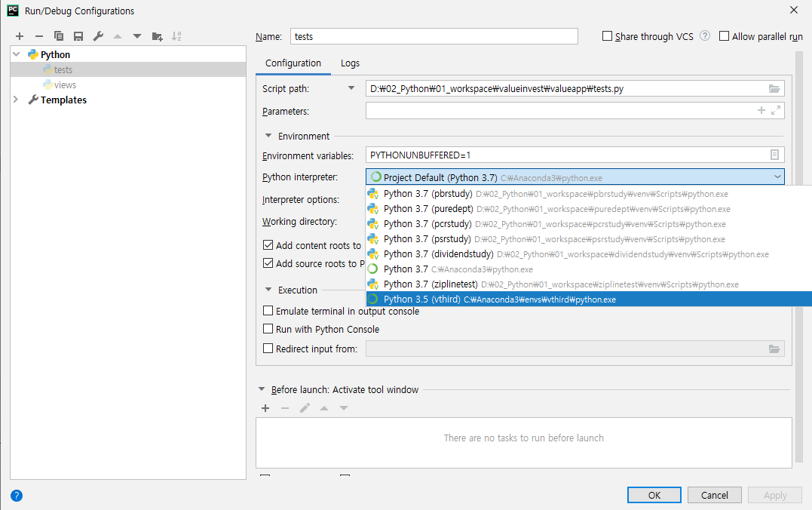Remove before launch task minus icon
The image size is (812, 510).
click(x=285, y=408)
